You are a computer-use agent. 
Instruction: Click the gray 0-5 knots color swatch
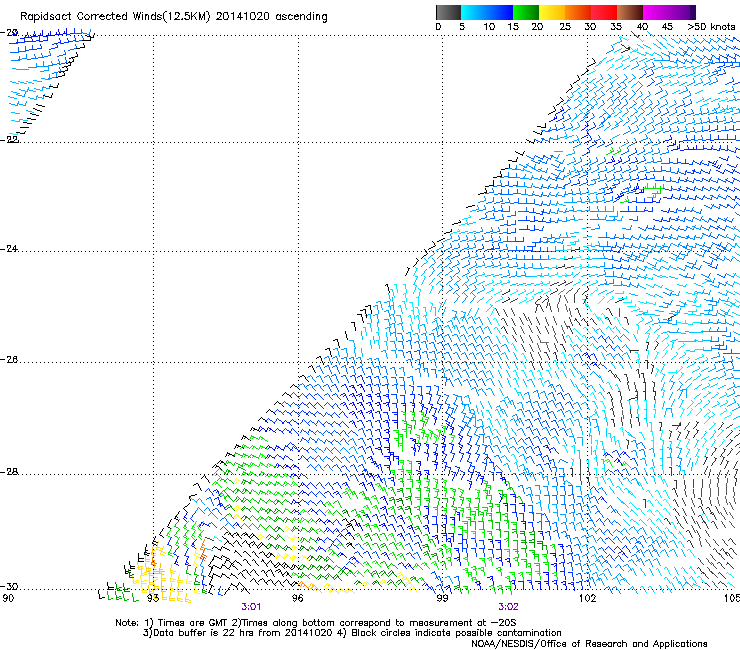(448, 12)
